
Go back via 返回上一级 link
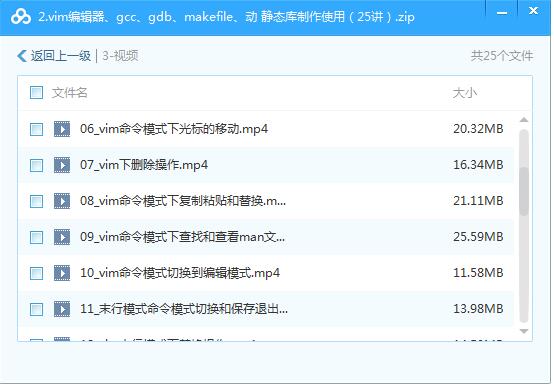pos(60,56)
